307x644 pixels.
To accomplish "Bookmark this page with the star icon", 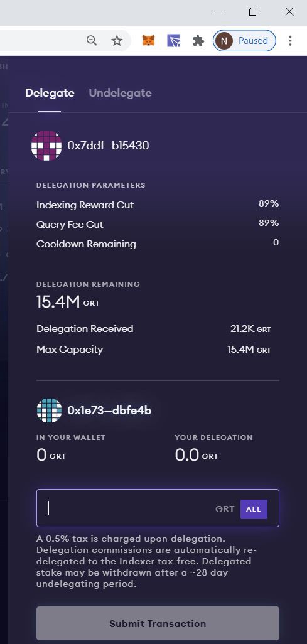I will point(117,41).
